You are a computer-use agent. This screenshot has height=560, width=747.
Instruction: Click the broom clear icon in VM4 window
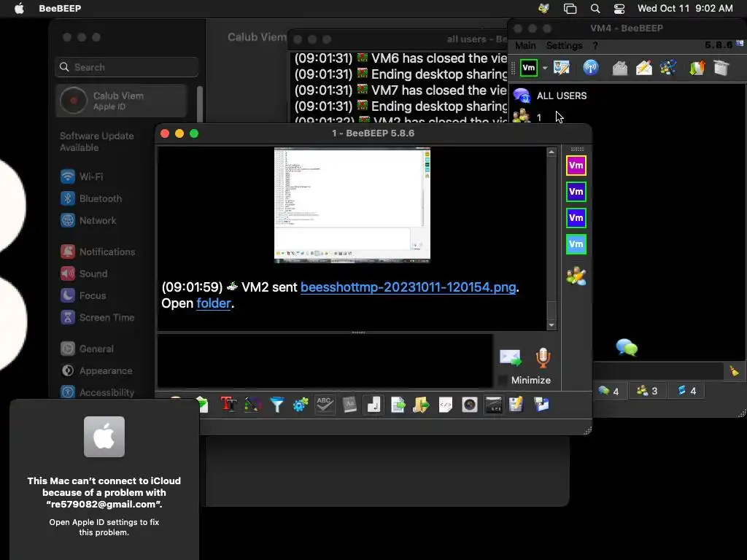pos(734,370)
